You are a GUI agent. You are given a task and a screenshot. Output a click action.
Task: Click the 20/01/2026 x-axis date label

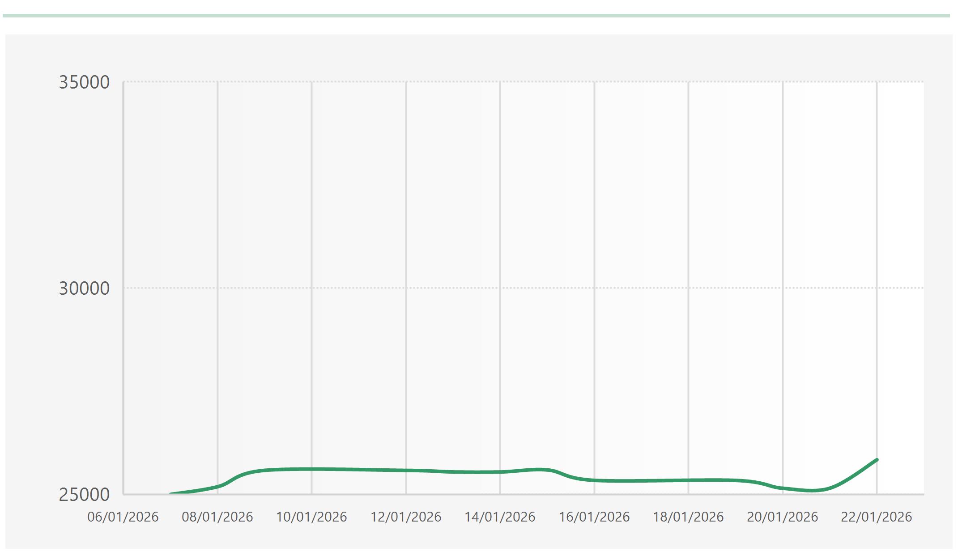(783, 517)
